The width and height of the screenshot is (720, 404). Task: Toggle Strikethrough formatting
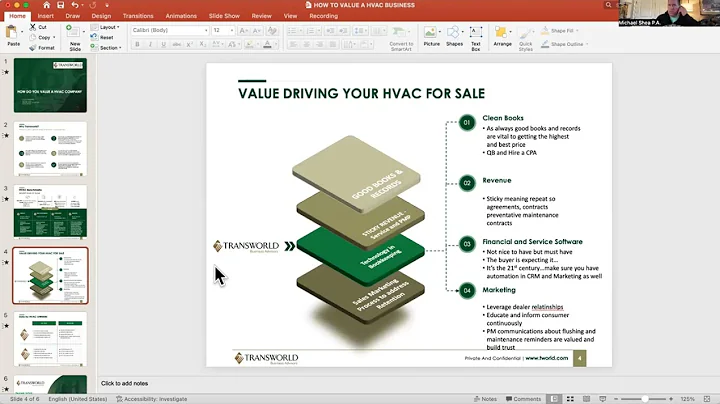pos(176,44)
